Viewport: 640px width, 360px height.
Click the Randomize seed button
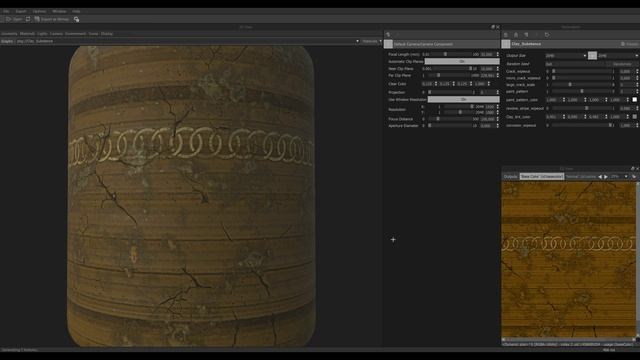pos(622,64)
